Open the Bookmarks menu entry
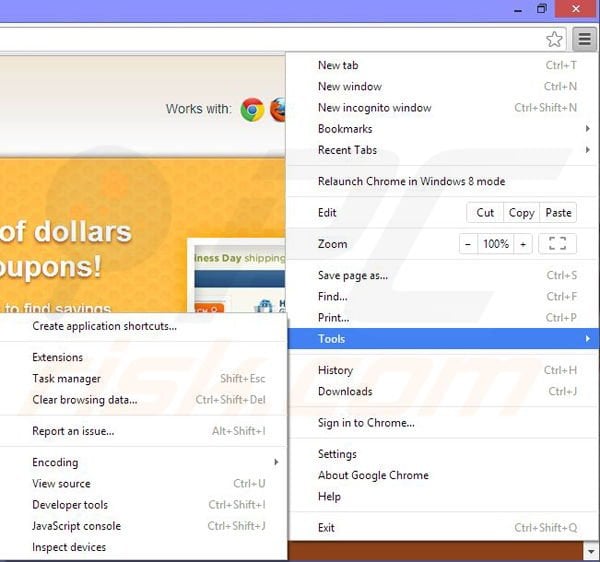 [x=443, y=129]
